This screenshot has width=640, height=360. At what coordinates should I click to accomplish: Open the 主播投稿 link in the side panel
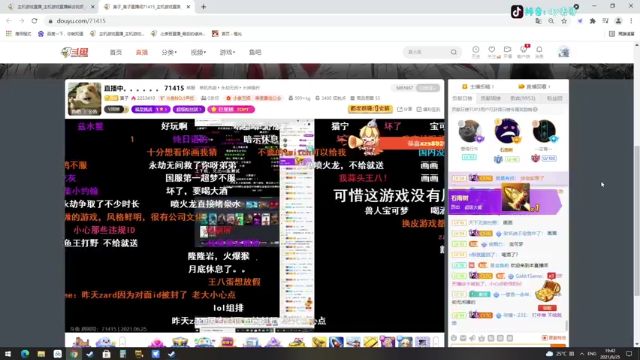tap(478, 87)
